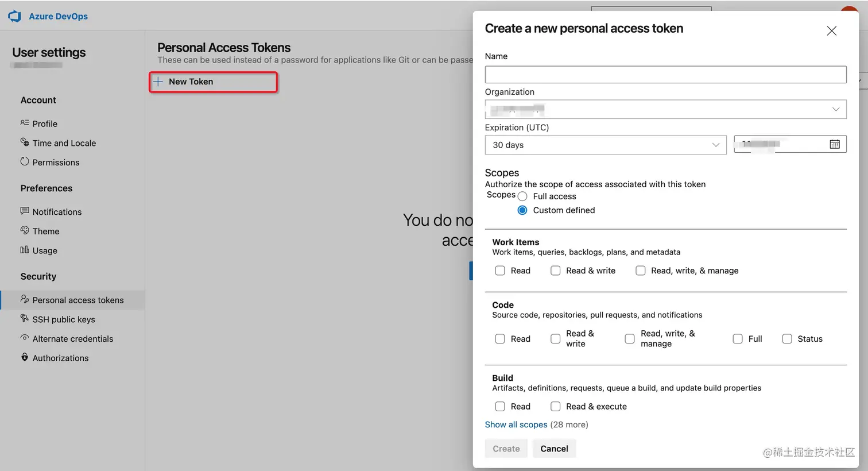Viewport: 868px width, 471px height.
Task: Check Code Read checkbox
Action: pyautogui.click(x=500, y=339)
